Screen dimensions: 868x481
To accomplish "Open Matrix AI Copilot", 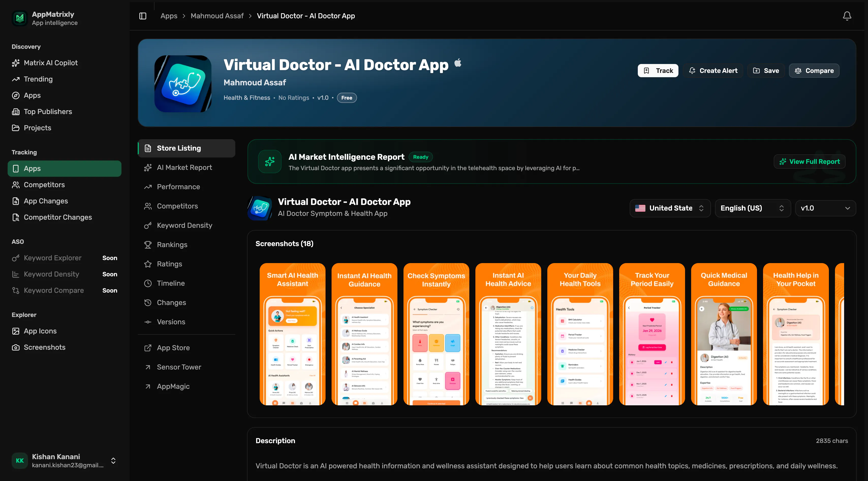I will 64,63.
